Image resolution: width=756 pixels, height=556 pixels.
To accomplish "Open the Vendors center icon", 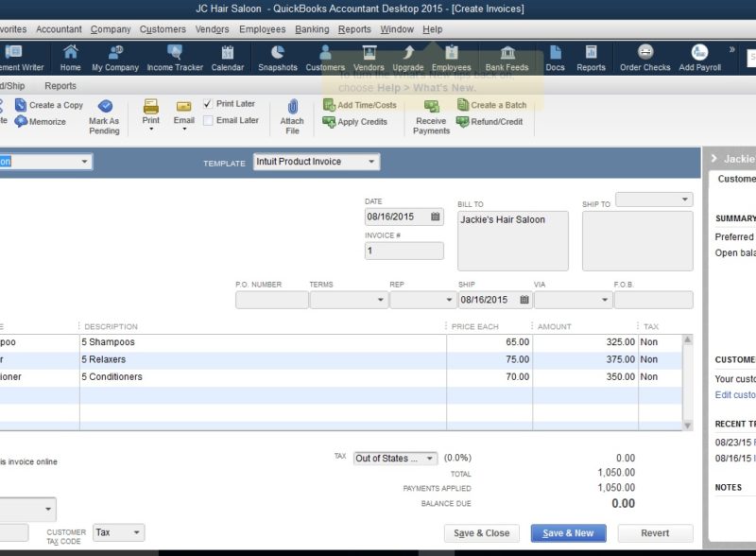I will tap(369, 58).
